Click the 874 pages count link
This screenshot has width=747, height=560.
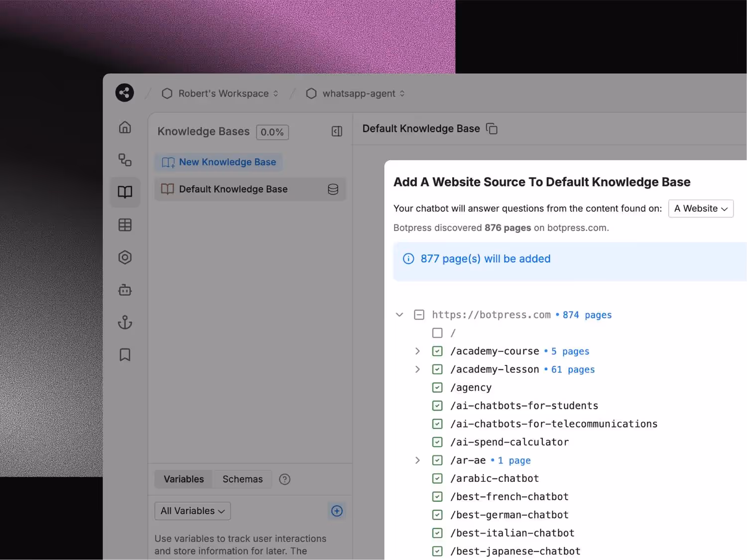587,315
